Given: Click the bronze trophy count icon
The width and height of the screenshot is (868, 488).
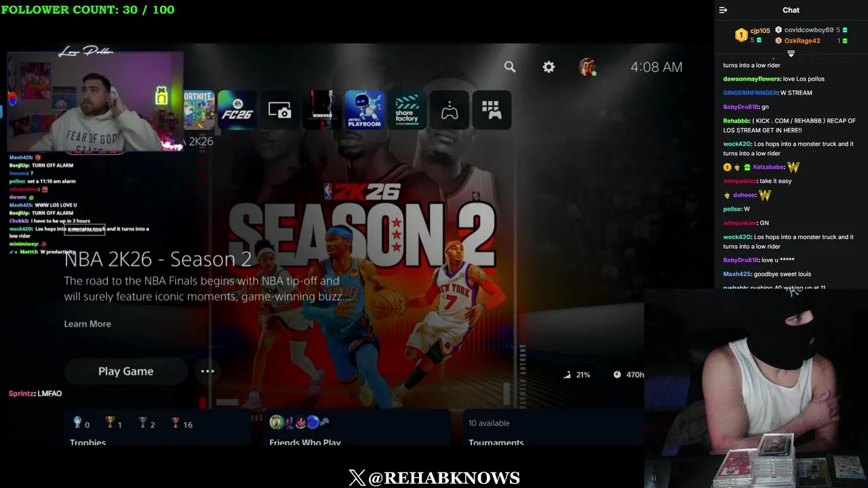Looking at the screenshot, I should point(175,423).
